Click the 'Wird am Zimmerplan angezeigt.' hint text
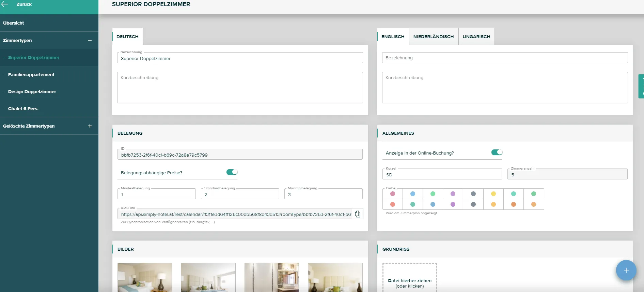 click(x=412, y=213)
